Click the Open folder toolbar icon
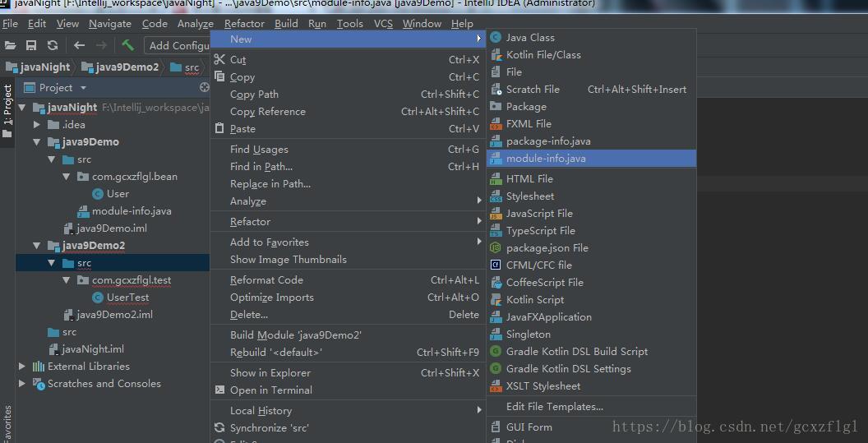Screen dimensions: 868x443 10,45
